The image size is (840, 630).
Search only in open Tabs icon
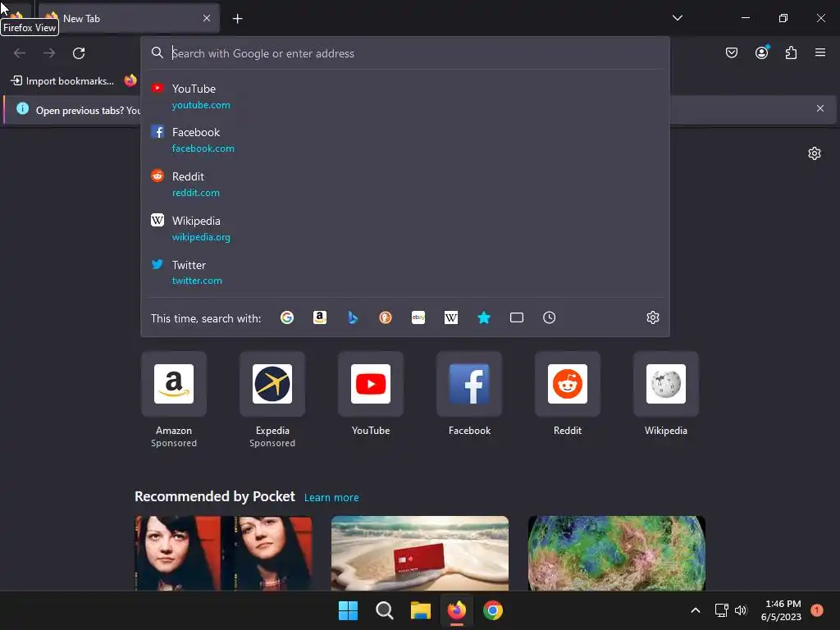click(517, 317)
